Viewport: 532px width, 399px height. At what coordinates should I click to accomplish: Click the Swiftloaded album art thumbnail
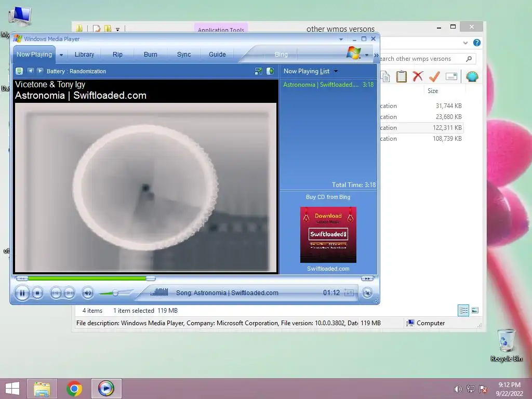click(328, 234)
